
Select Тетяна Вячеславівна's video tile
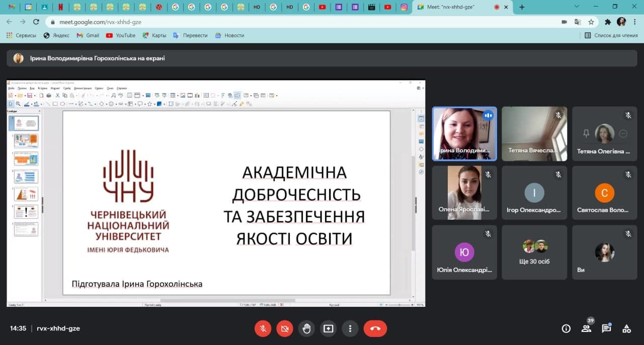pos(534,133)
